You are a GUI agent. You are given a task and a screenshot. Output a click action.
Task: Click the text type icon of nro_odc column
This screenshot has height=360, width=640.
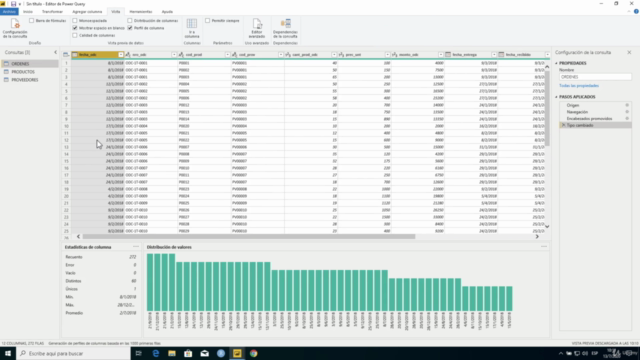128,54
